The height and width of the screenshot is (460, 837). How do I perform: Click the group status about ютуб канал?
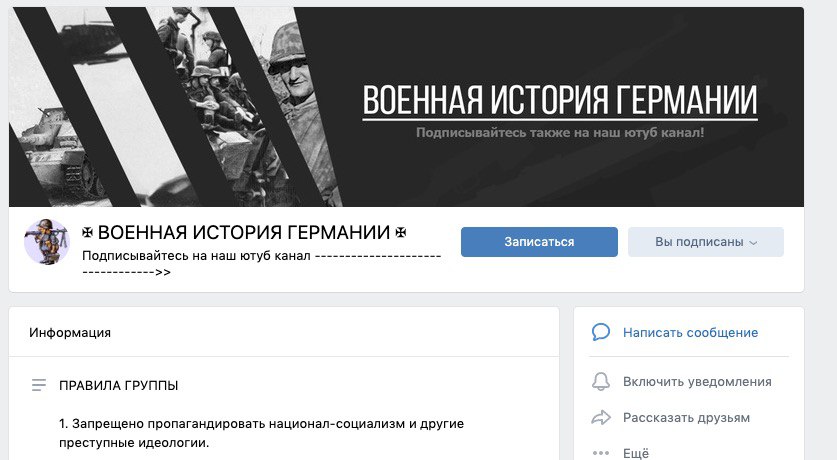[x=262, y=264]
